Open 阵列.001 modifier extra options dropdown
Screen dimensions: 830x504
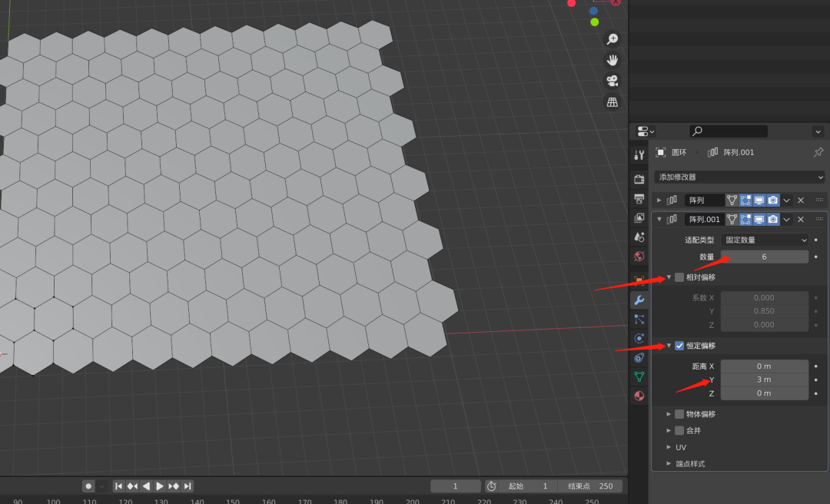click(x=787, y=219)
